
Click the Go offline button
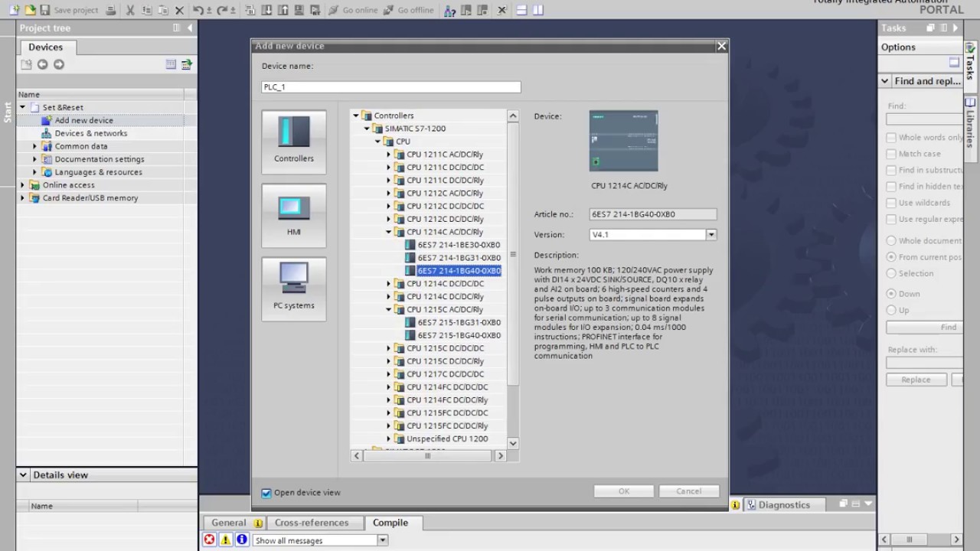[408, 10]
